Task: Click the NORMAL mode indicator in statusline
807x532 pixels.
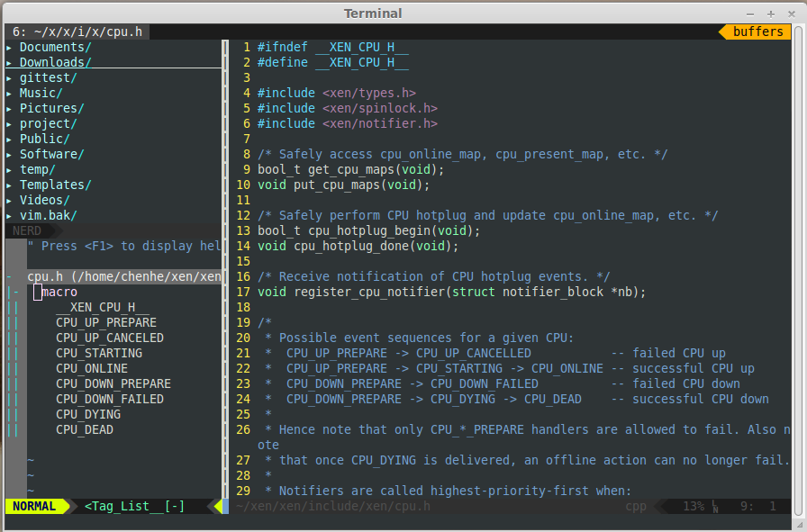Action: [34, 506]
